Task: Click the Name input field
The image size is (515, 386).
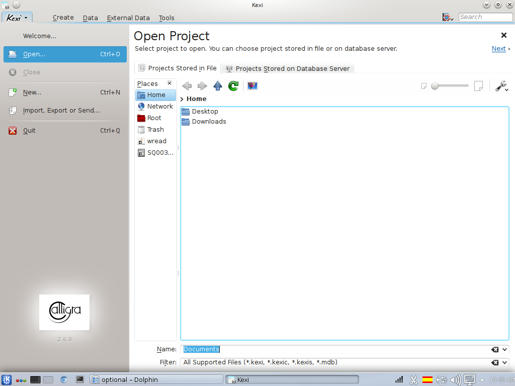Action: tap(335, 349)
